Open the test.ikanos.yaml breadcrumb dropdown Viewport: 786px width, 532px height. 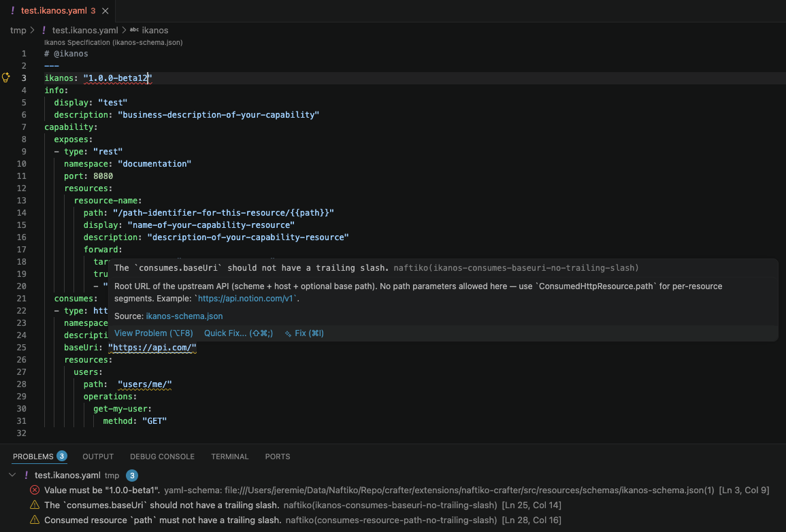pos(85,30)
